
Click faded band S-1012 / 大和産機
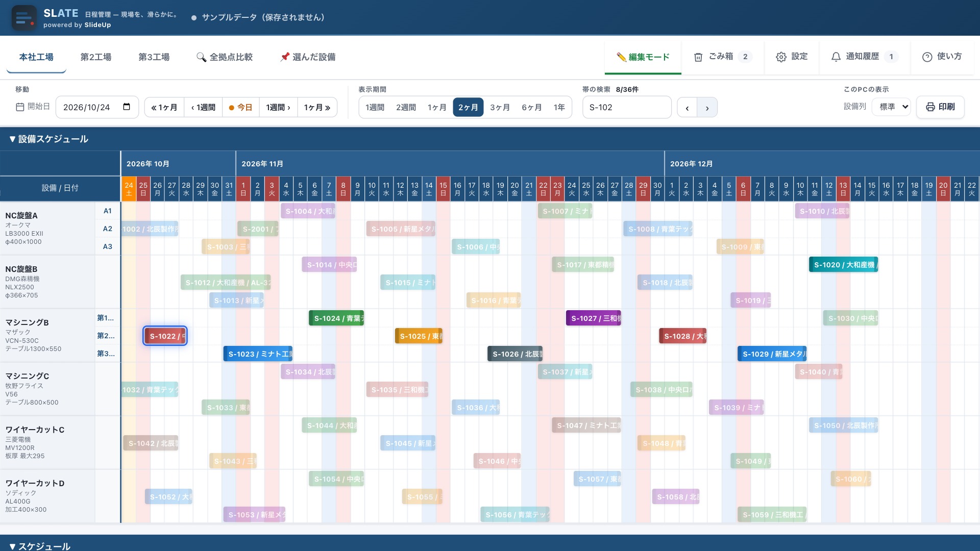point(226,283)
